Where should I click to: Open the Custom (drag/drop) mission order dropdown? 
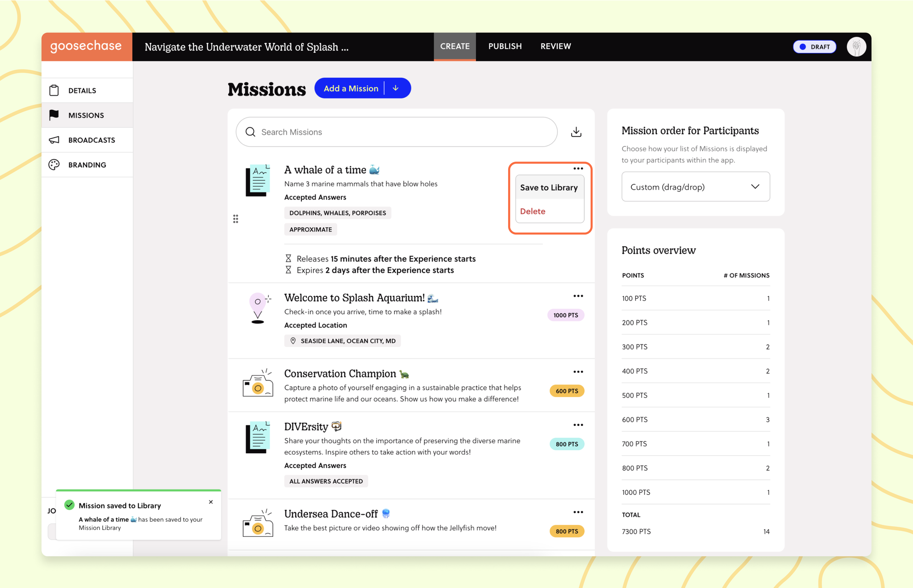(695, 187)
